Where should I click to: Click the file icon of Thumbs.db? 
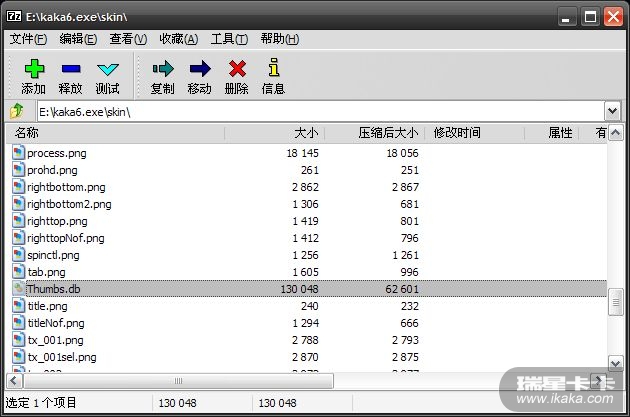pos(18,289)
